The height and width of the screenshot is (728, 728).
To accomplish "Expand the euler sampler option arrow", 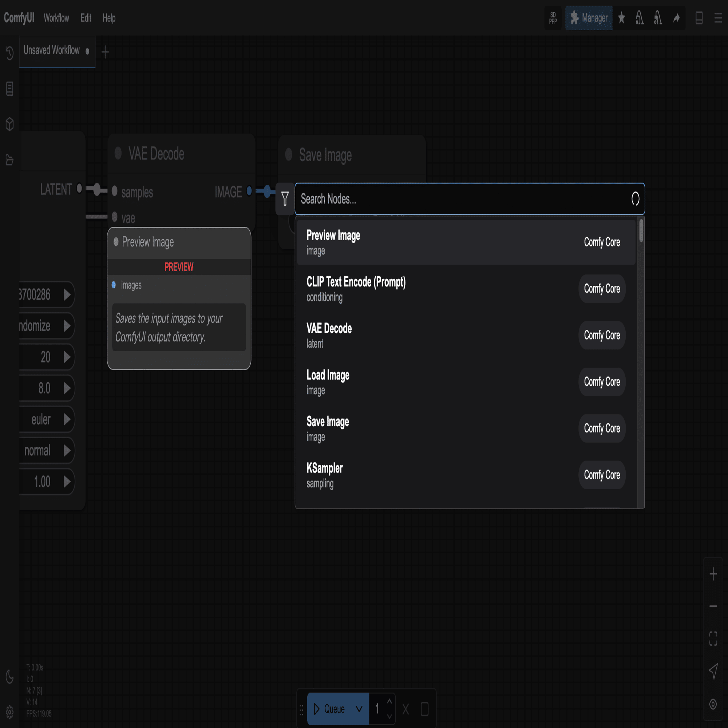I will (x=67, y=419).
